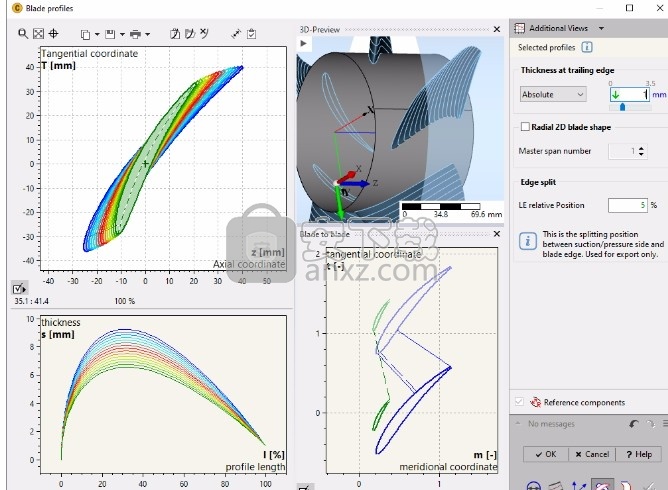The image size is (668, 490).
Task: Click the 'Edge split' heading
Action: click(538, 182)
